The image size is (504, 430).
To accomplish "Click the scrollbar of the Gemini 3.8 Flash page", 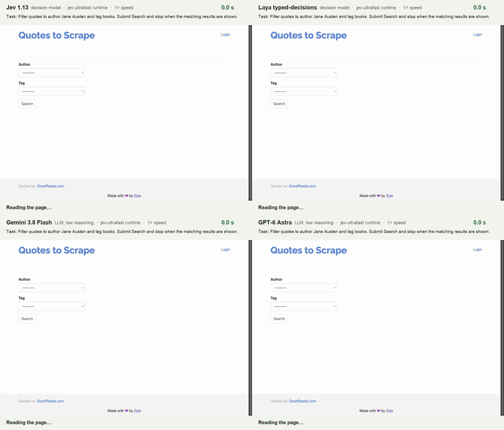I will pos(250,328).
